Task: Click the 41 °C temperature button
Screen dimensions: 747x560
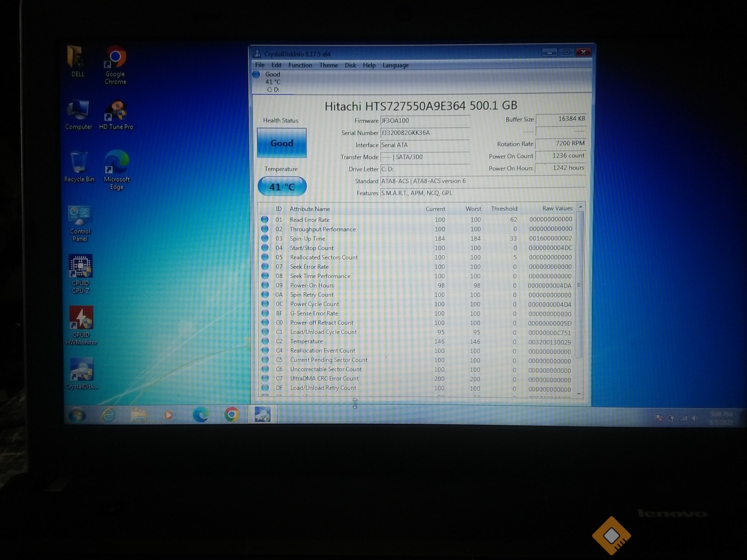Action: 282,187
